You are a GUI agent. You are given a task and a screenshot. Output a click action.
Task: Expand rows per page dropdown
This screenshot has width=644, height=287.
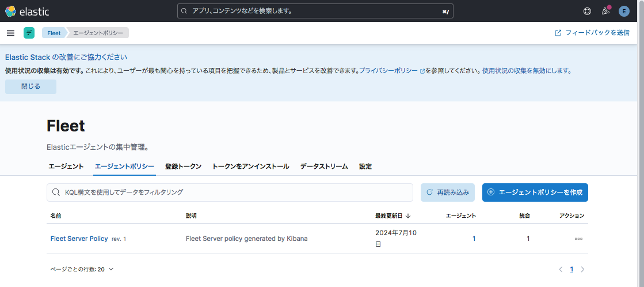[x=82, y=269]
